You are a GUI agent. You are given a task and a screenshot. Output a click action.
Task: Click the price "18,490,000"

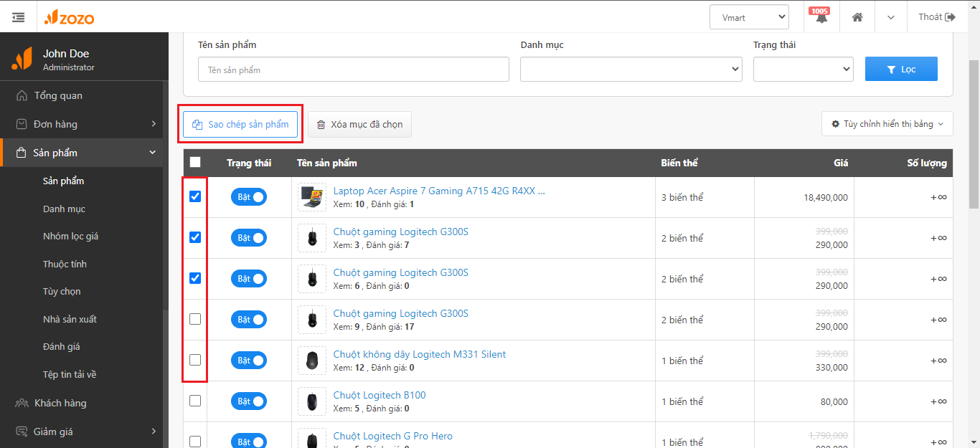click(826, 197)
